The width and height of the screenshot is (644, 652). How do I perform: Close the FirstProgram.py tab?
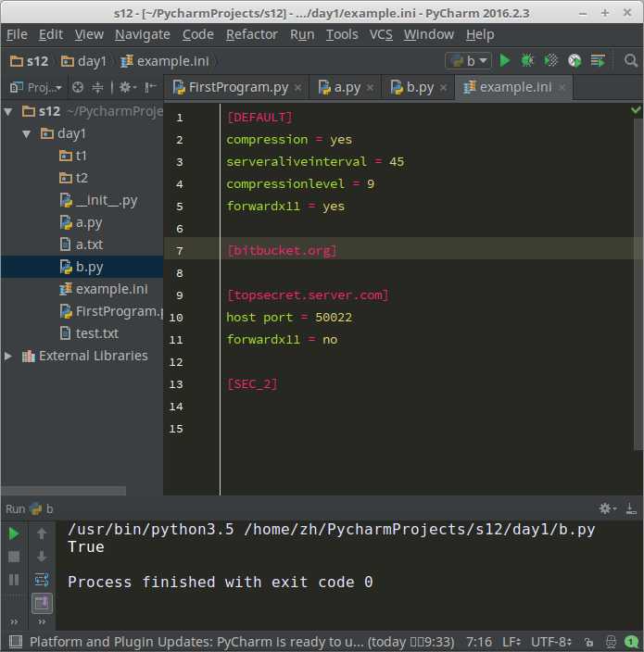click(x=297, y=87)
